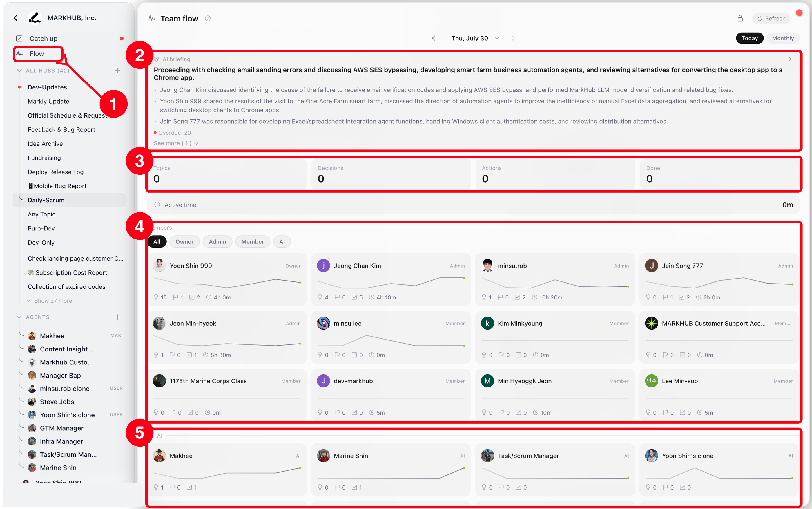Click minsu.rob member card avatar
Image resolution: width=812 pixels, height=509 pixels.
pyautogui.click(x=487, y=266)
